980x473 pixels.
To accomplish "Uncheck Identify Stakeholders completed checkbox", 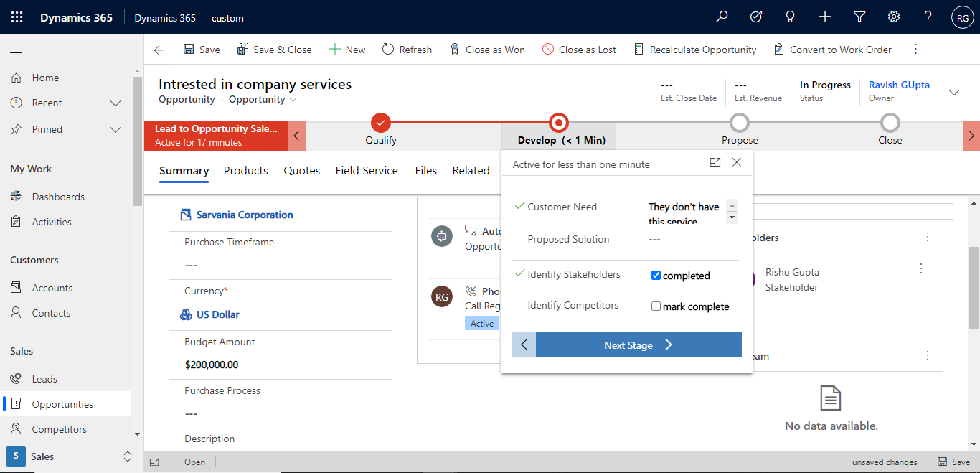I will pyautogui.click(x=656, y=276).
